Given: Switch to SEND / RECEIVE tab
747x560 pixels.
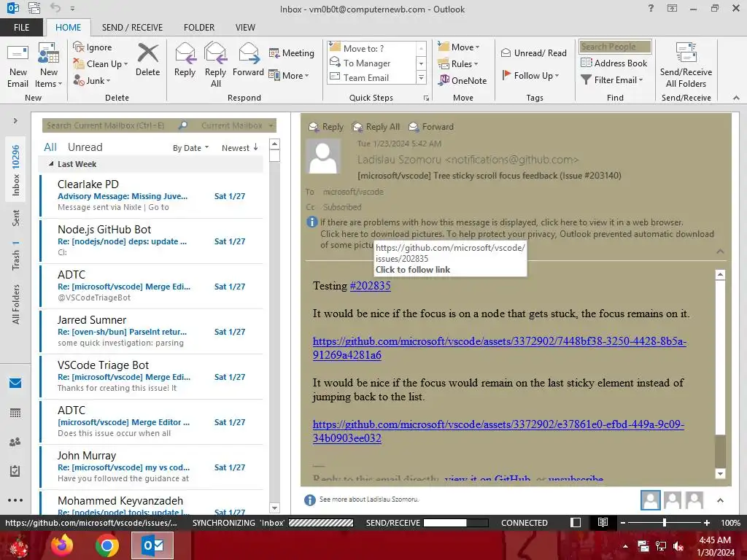Looking at the screenshot, I should (x=132, y=27).
